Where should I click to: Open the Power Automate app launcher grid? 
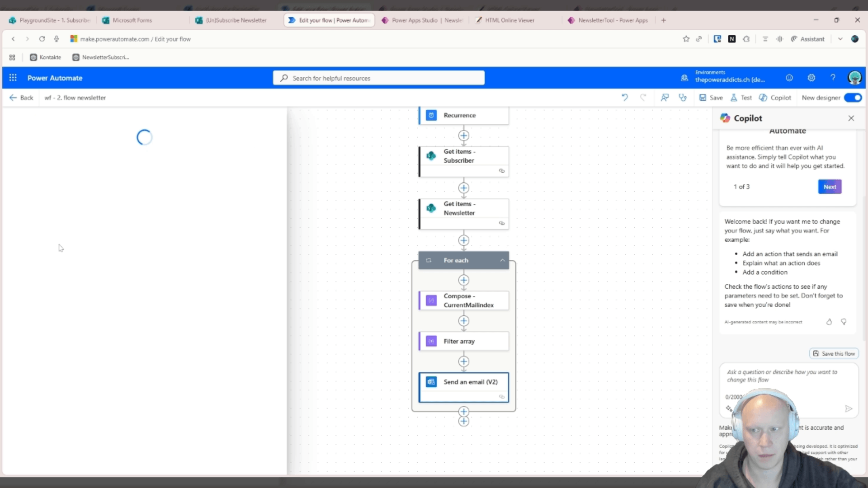pos(13,78)
